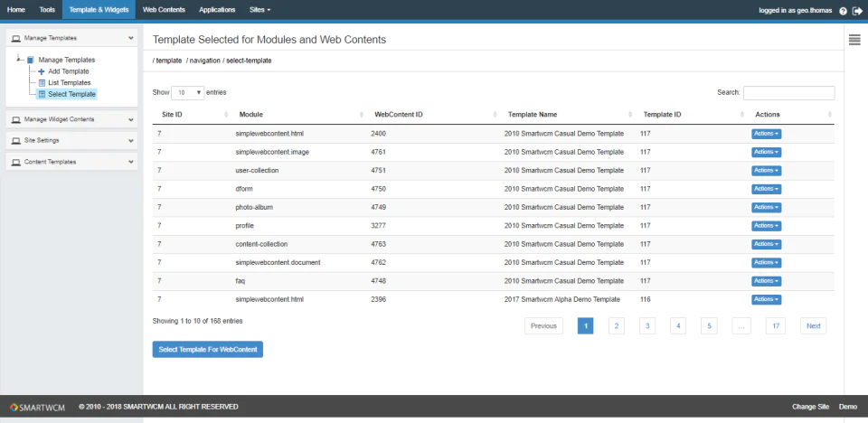Open the Web Contents menu
This screenshot has height=423, width=868.
[164, 10]
